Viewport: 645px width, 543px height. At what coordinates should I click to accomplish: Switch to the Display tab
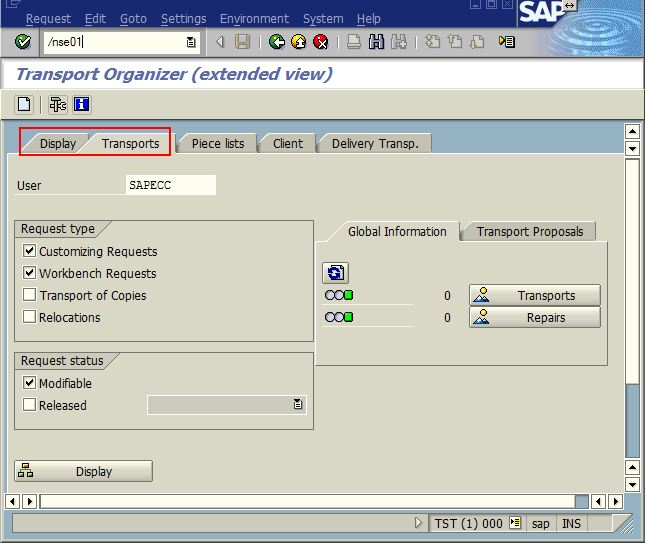point(58,144)
